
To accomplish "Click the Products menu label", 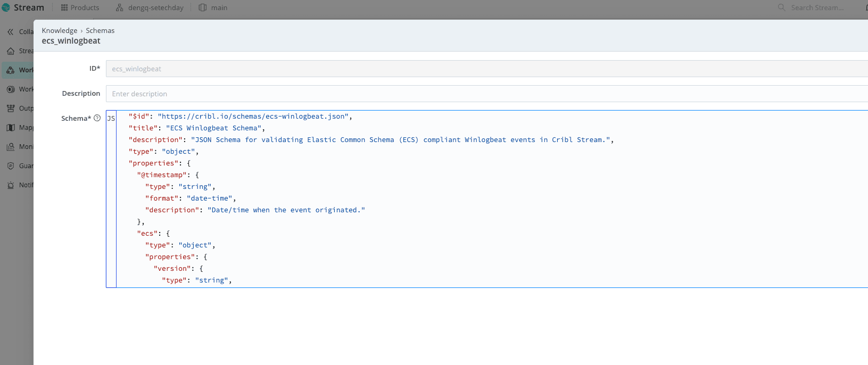I will (x=85, y=7).
